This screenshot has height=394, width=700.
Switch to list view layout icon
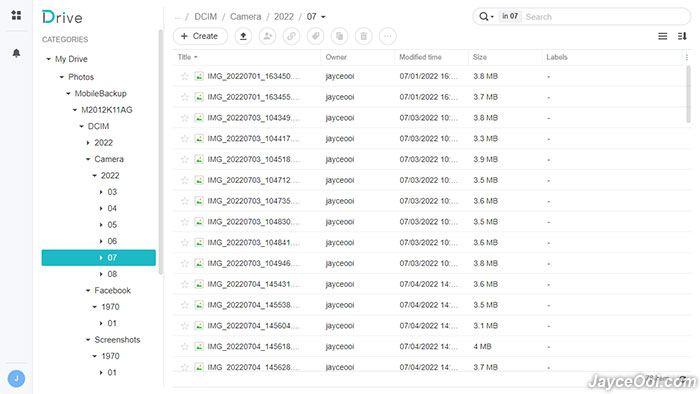(662, 36)
